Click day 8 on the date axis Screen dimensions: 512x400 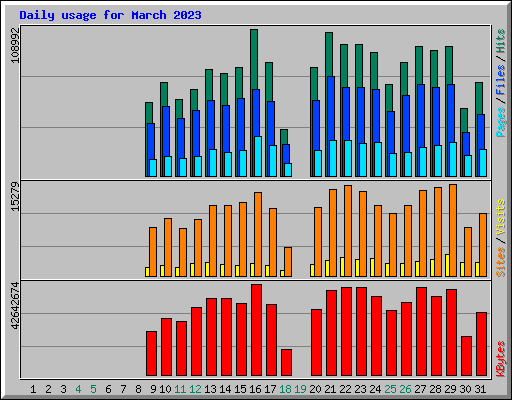pos(138,389)
